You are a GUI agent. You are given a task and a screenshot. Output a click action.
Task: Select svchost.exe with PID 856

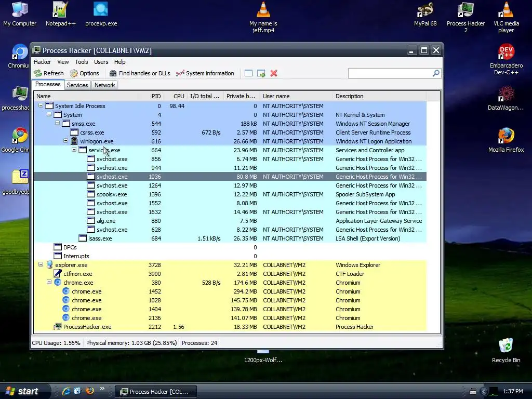[x=230, y=159]
